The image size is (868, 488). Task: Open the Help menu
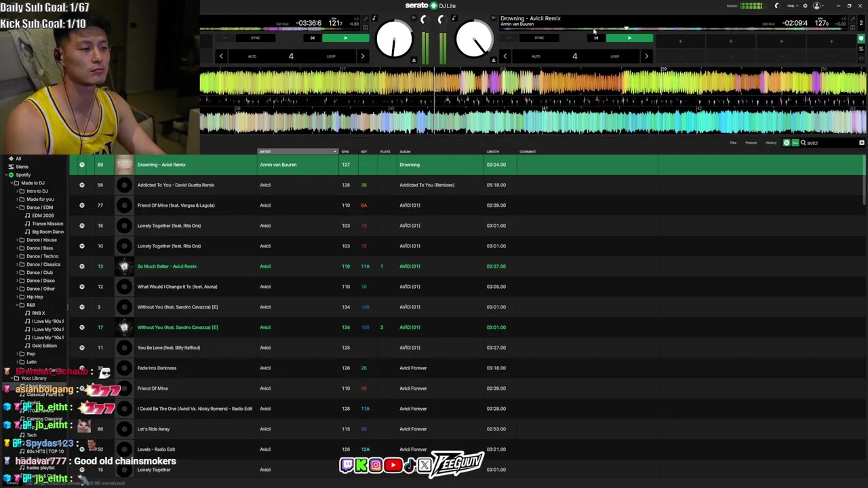(x=792, y=5)
